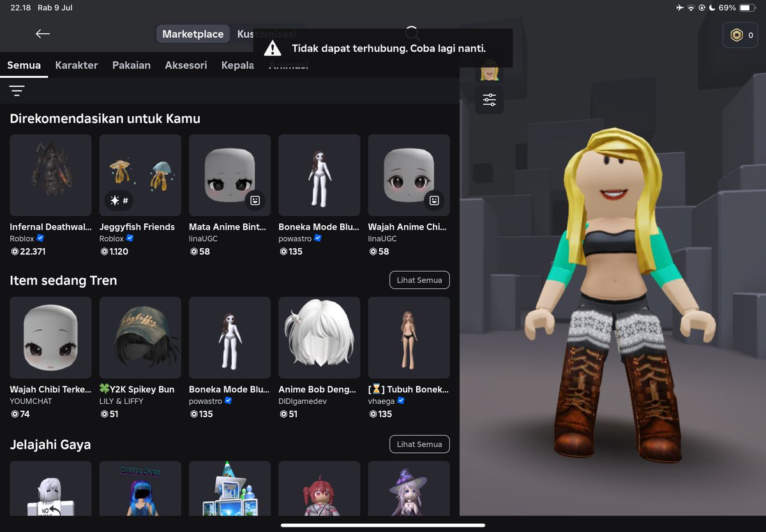Open the blue blocks style thumbnail

click(230, 489)
